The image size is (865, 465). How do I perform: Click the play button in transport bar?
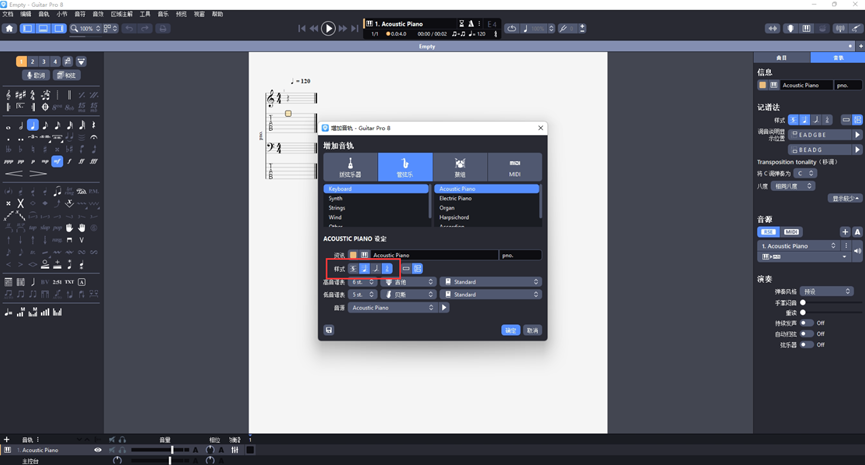pyautogui.click(x=328, y=29)
